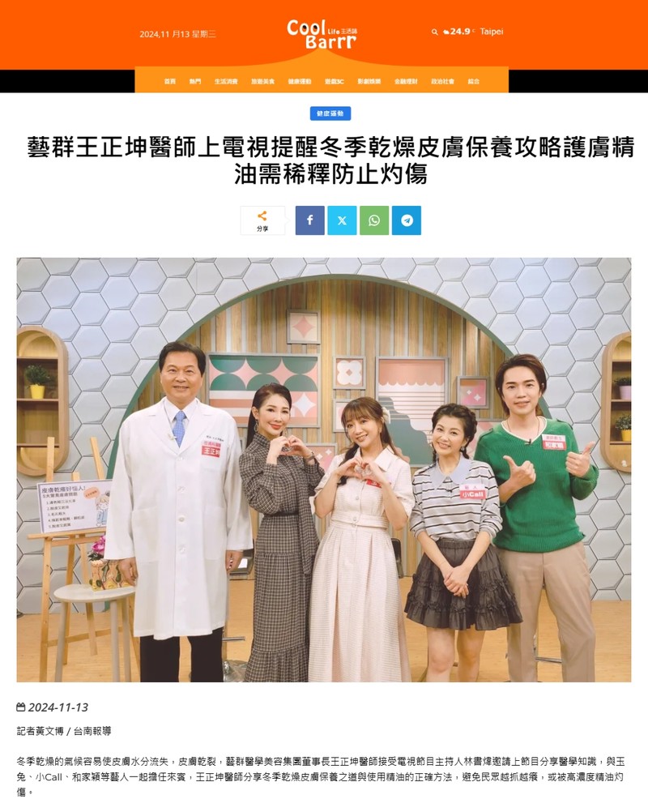
Task: Open the 遊戲3C menu category
Action: point(335,81)
